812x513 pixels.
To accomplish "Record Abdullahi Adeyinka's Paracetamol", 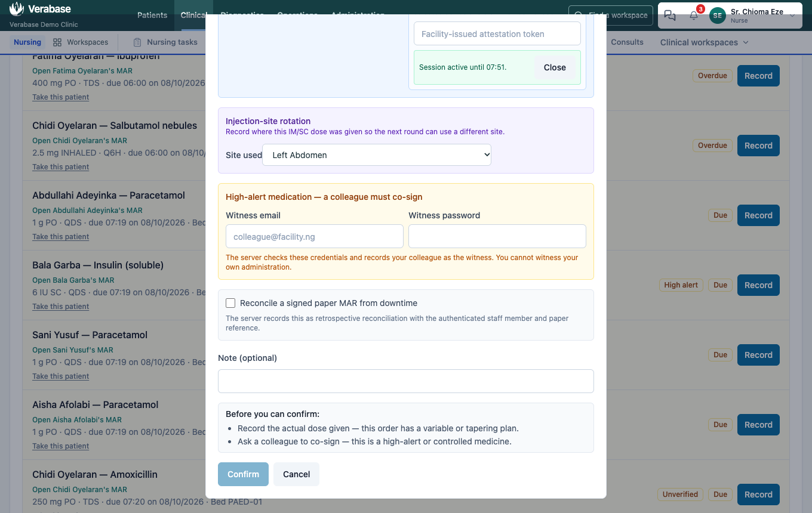I will pyautogui.click(x=758, y=215).
